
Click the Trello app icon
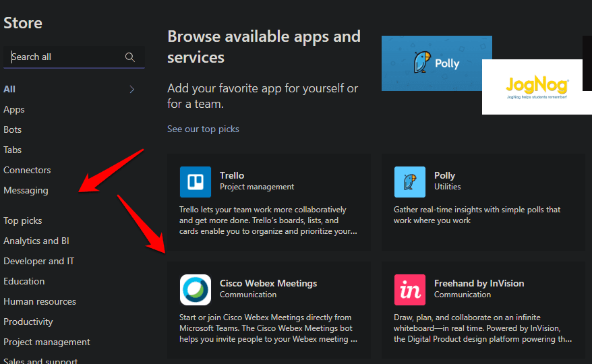pyautogui.click(x=196, y=182)
